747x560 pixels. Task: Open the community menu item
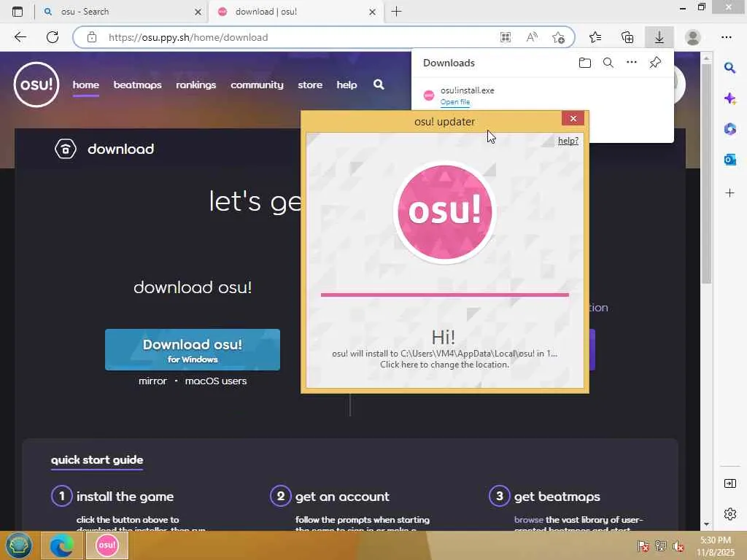pyautogui.click(x=257, y=85)
